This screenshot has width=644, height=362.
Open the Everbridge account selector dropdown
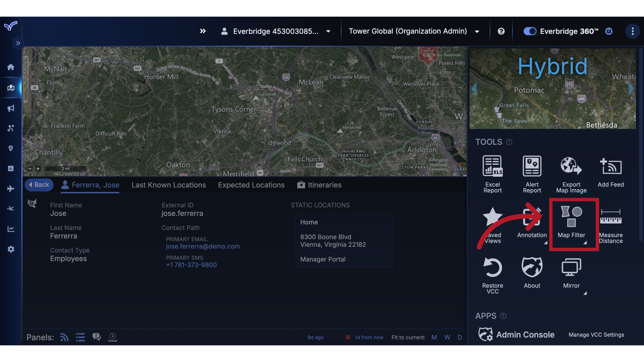click(x=328, y=31)
